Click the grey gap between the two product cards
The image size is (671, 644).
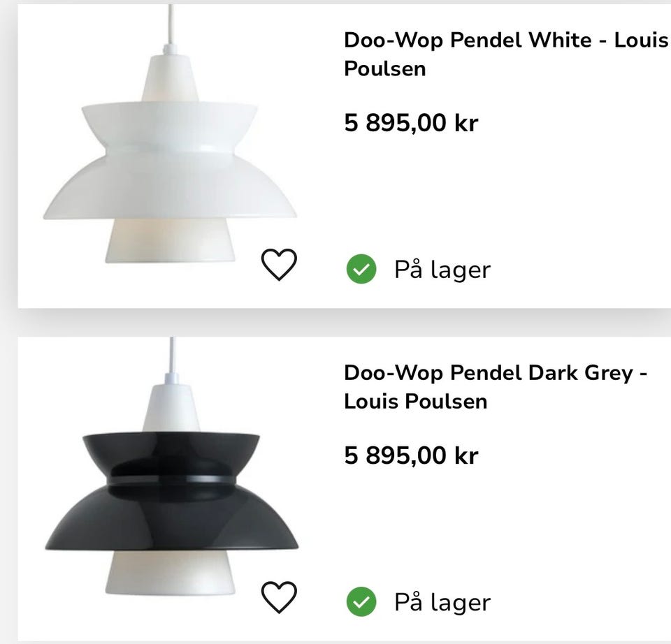(x=344, y=323)
